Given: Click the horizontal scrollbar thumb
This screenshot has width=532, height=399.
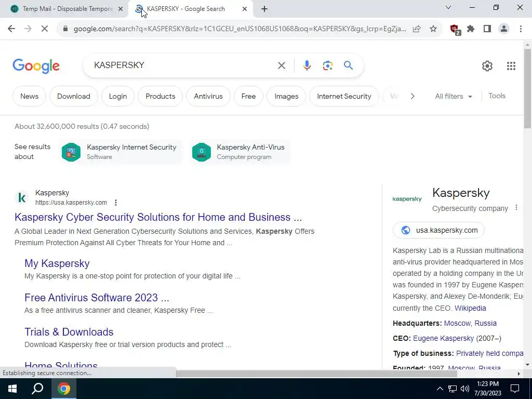Looking at the screenshot, I should coord(316,374).
